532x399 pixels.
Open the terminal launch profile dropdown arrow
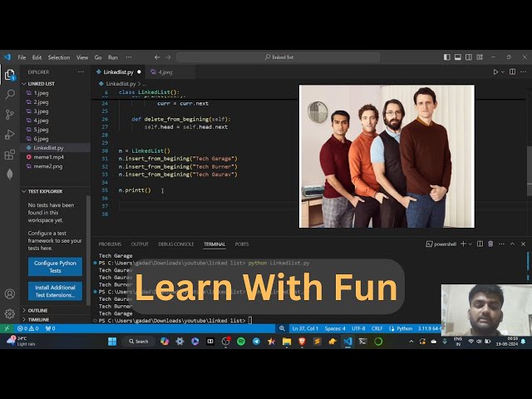470,244
